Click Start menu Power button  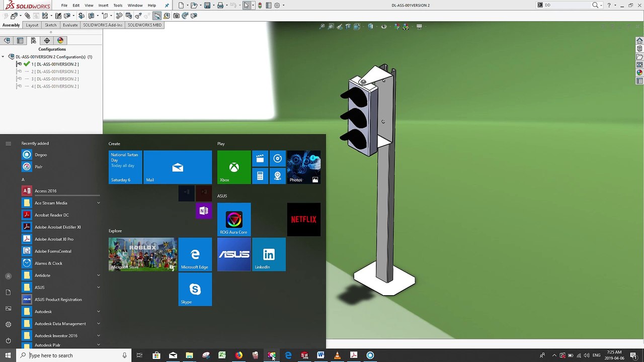(x=8, y=340)
